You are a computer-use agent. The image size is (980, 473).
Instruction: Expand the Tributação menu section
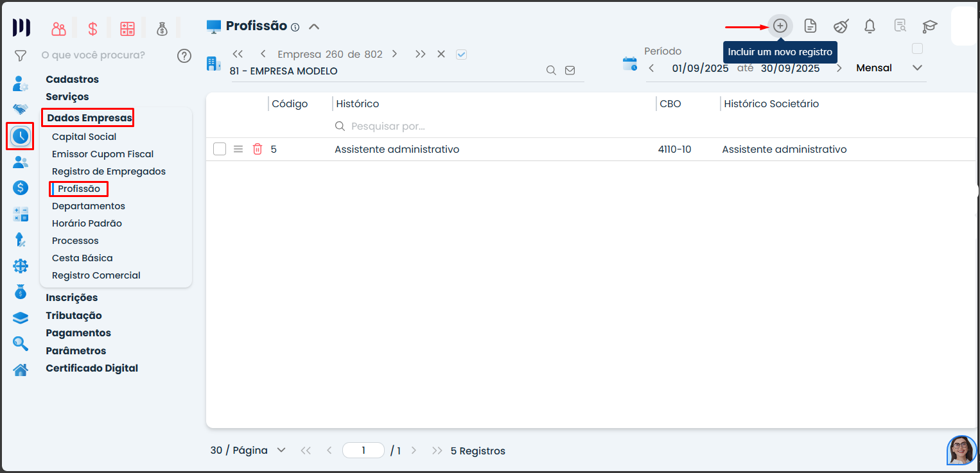pos(74,316)
